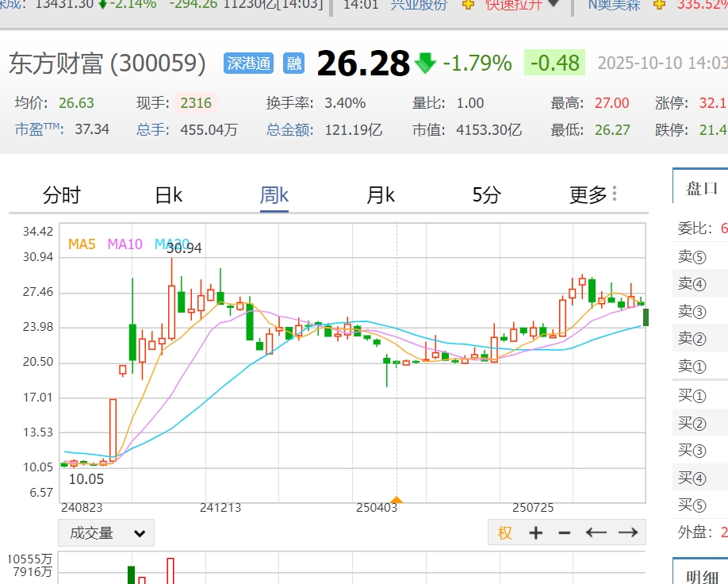Add 兴业股份 to watchlist plus icon
The image size is (728, 584).
468,5
